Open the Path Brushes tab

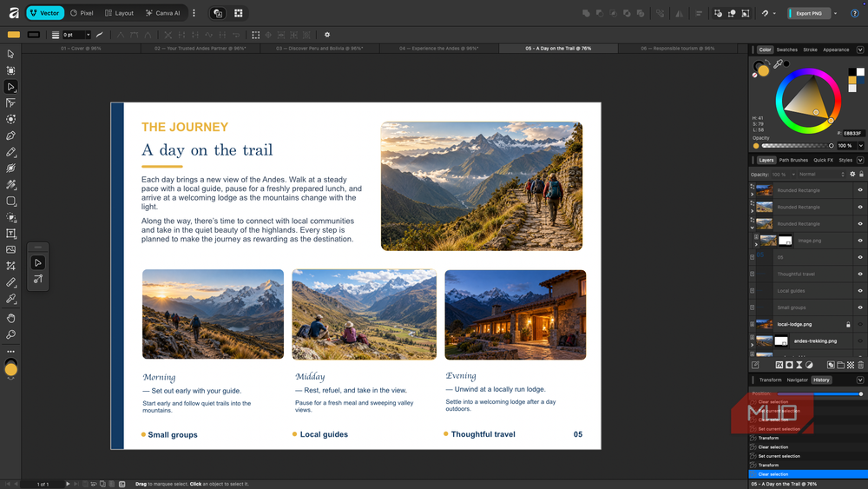(x=793, y=160)
